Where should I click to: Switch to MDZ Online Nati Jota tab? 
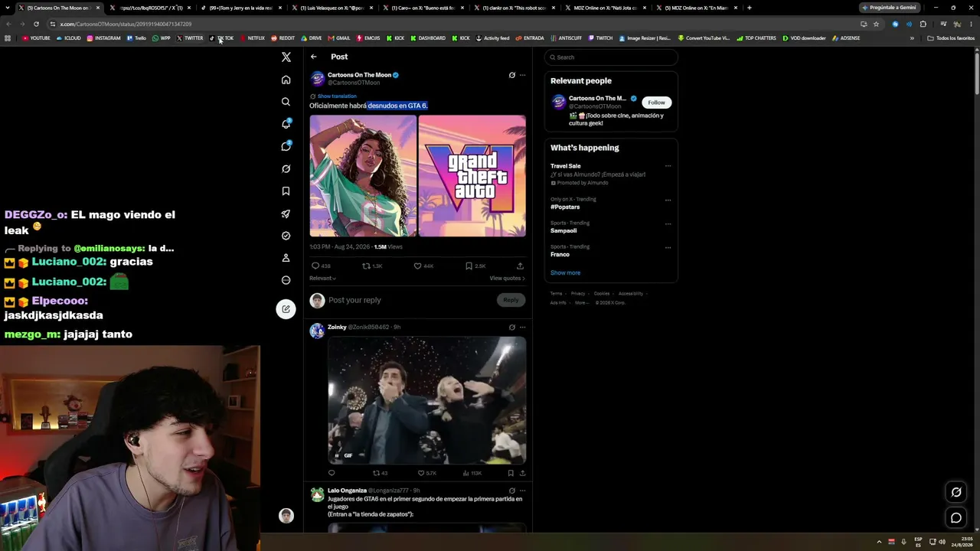pos(605,8)
